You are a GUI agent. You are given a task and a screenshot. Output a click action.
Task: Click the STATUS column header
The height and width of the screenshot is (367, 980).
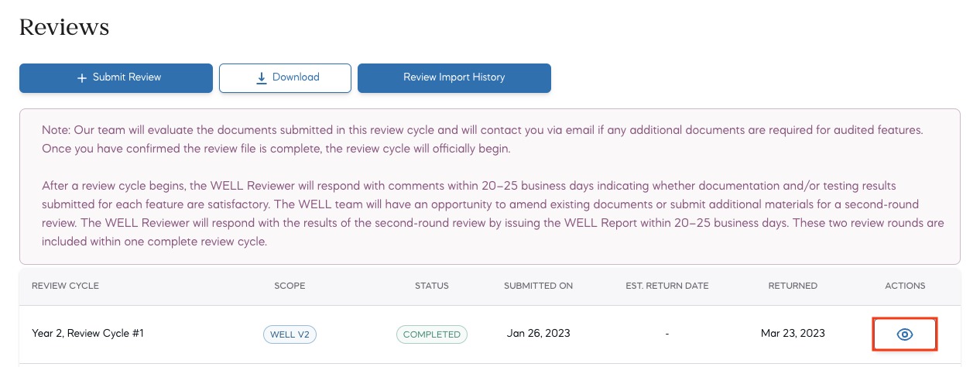tap(432, 286)
